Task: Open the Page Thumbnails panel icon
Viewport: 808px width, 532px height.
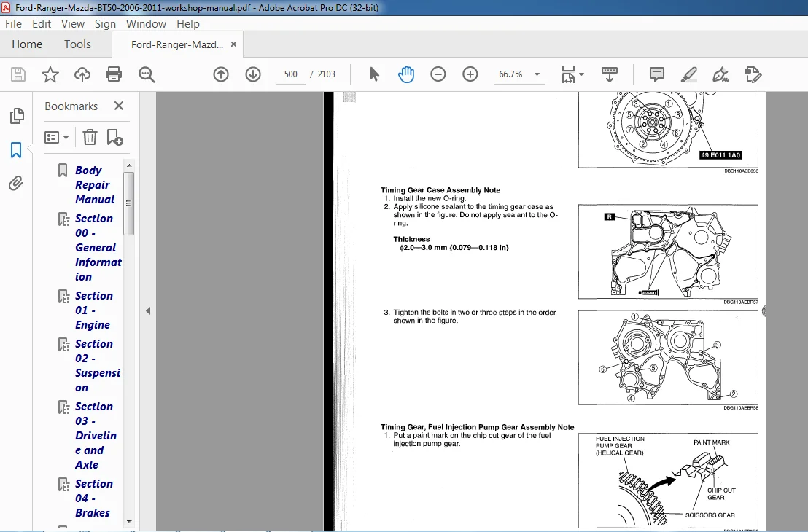Action: (x=17, y=116)
